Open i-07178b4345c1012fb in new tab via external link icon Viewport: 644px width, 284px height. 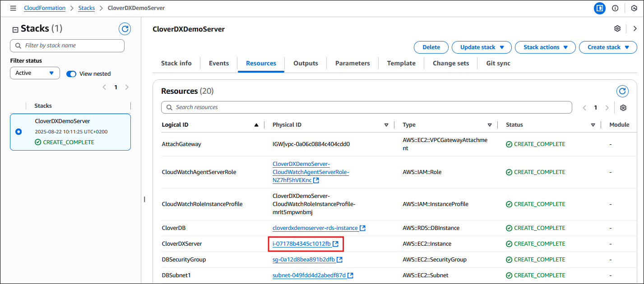(x=335, y=243)
